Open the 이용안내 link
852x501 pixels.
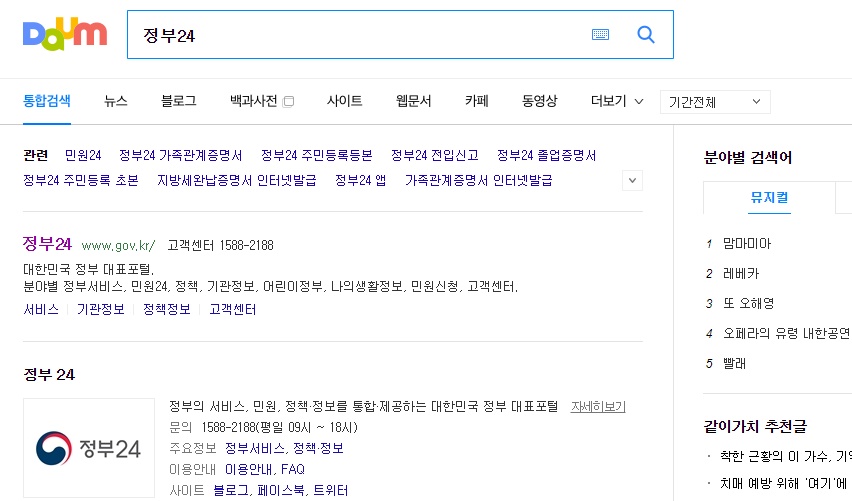pos(249,469)
